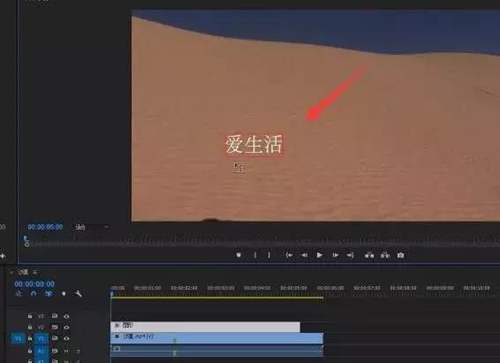The height and width of the screenshot is (363, 500).
Task: Click Mark In bracket button
Action: pyautogui.click(x=255, y=255)
